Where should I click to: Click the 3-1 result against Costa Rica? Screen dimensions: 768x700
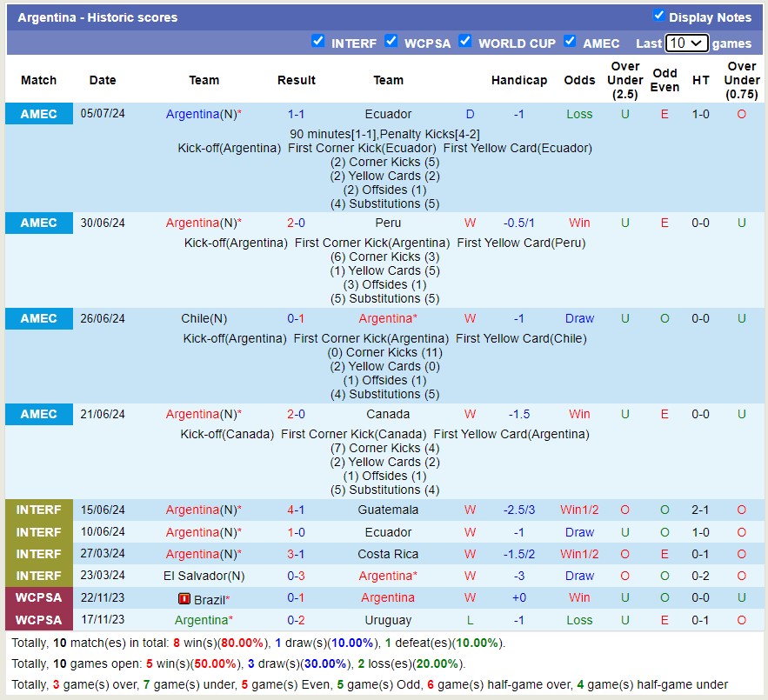(296, 554)
